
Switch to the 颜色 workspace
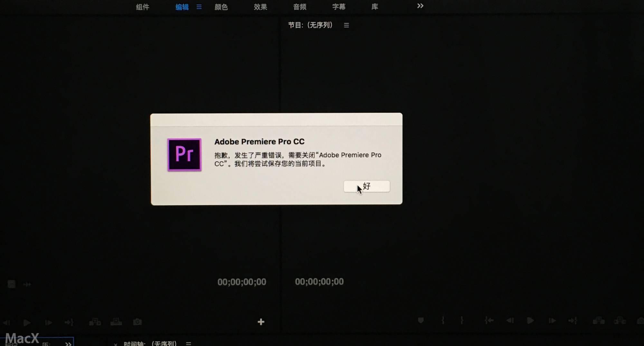pos(221,7)
